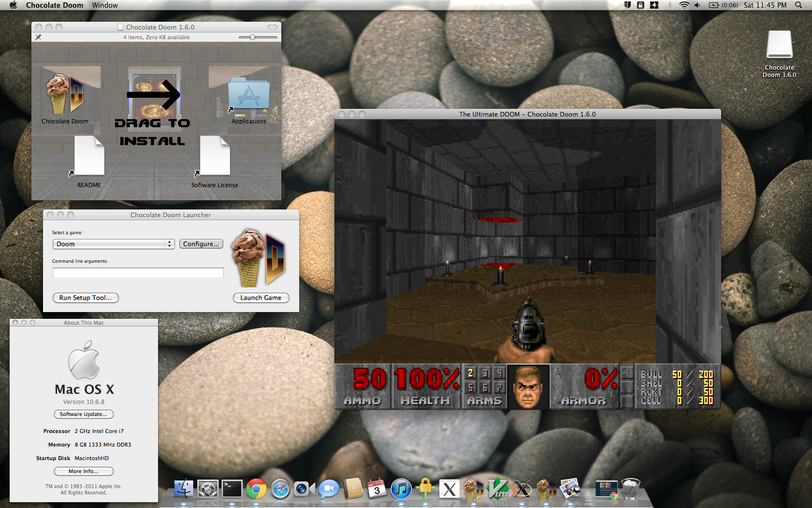Click the Command line arguments field
Viewport: 812px width, 508px height.
pyautogui.click(x=138, y=273)
